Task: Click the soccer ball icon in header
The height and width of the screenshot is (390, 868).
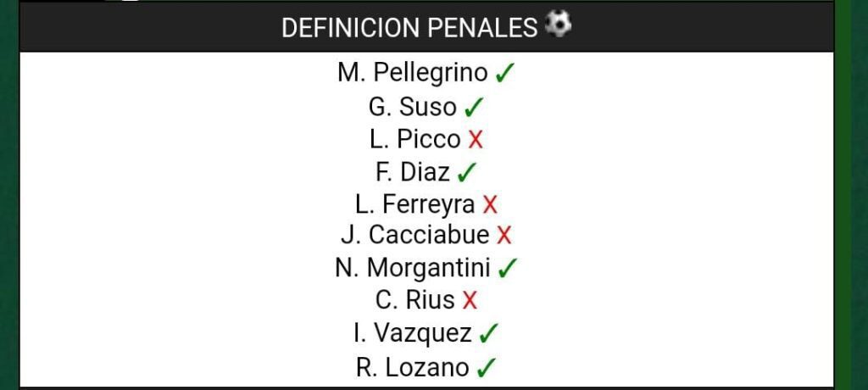Action: coord(558,25)
